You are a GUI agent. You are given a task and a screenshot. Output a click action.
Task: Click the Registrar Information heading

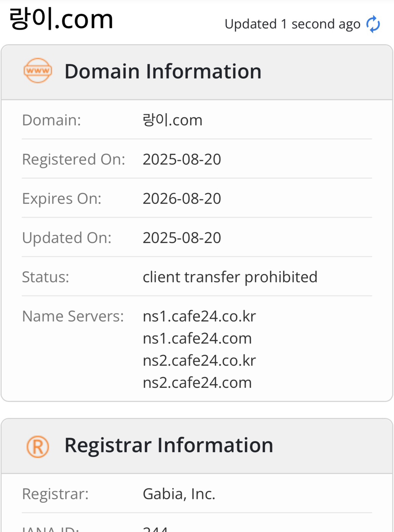169,445
